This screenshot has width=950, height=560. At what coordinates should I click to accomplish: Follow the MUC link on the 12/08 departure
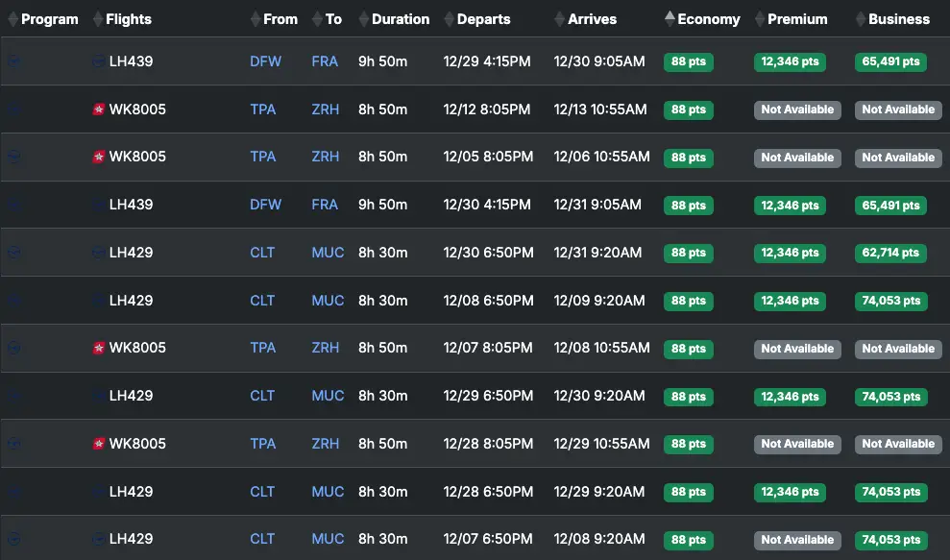(328, 301)
